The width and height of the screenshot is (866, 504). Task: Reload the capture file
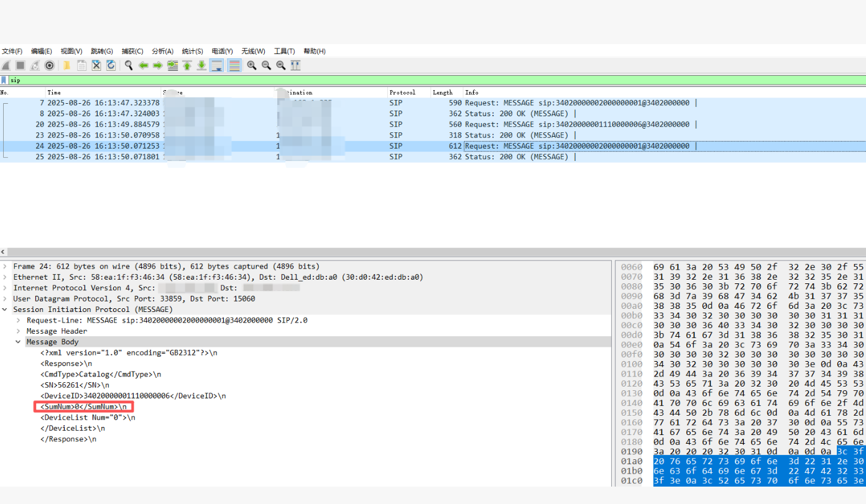[111, 65]
